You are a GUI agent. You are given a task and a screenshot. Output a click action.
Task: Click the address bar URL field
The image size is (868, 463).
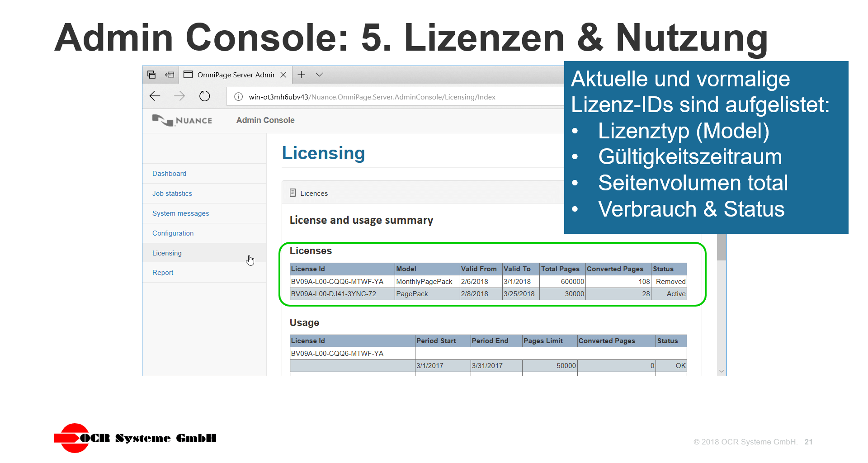pos(384,96)
